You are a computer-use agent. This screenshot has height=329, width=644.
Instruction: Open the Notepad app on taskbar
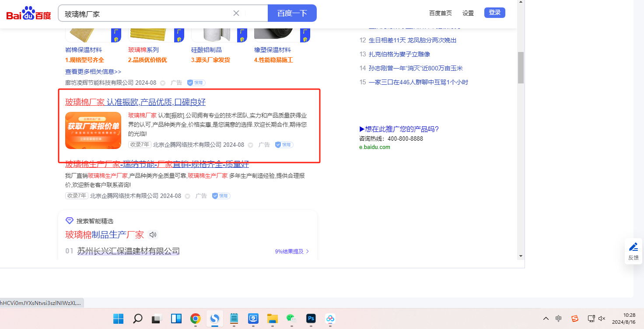[234, 319]
